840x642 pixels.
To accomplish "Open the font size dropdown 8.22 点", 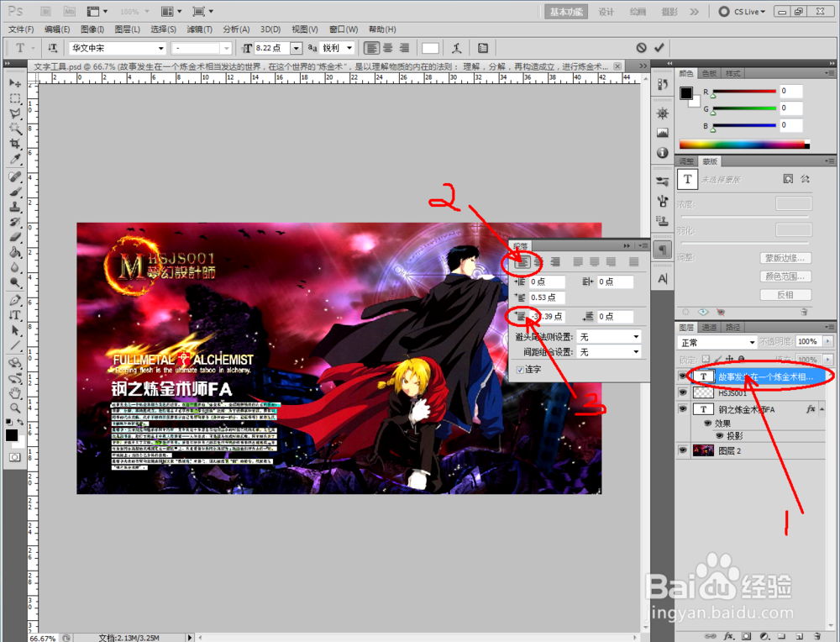I will (297, 48).
